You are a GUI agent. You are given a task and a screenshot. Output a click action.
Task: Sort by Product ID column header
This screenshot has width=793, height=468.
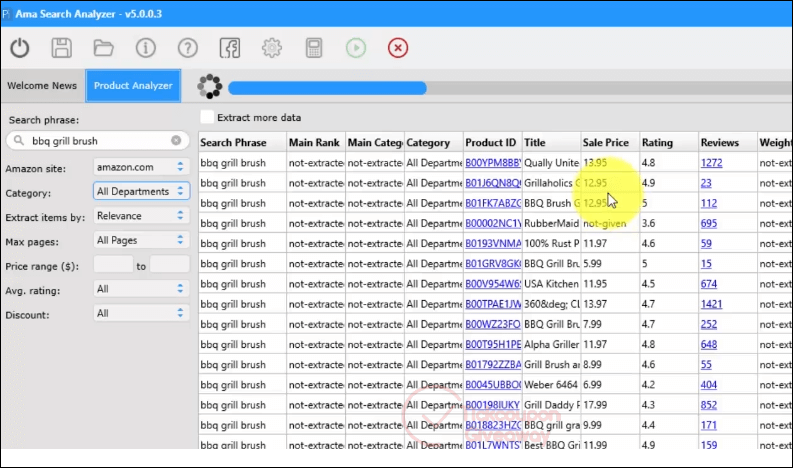[493, 143]
